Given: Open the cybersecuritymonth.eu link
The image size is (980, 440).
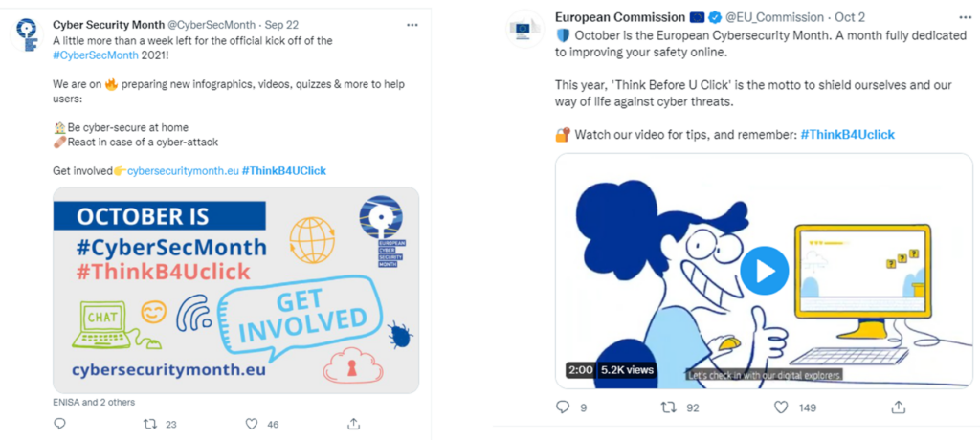Looking at the screenshot, I should click(183, 170).
